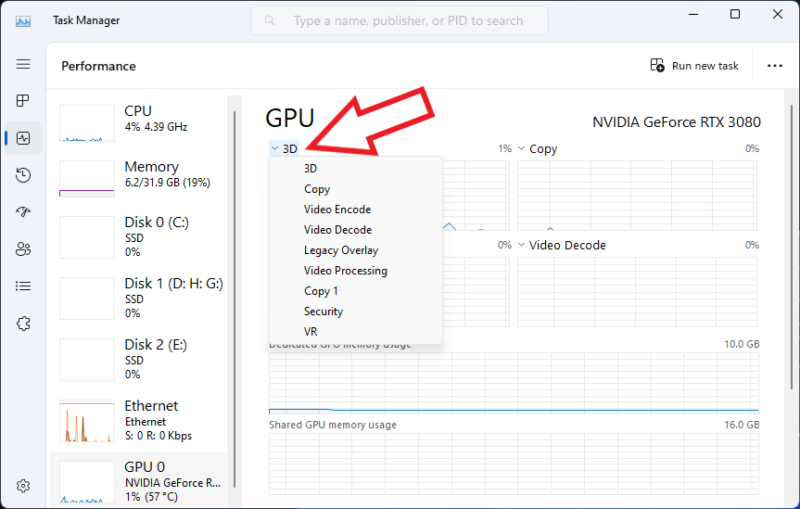Click Run new task button
Viewport: 800px width, 509px height.
coord(694,66)
